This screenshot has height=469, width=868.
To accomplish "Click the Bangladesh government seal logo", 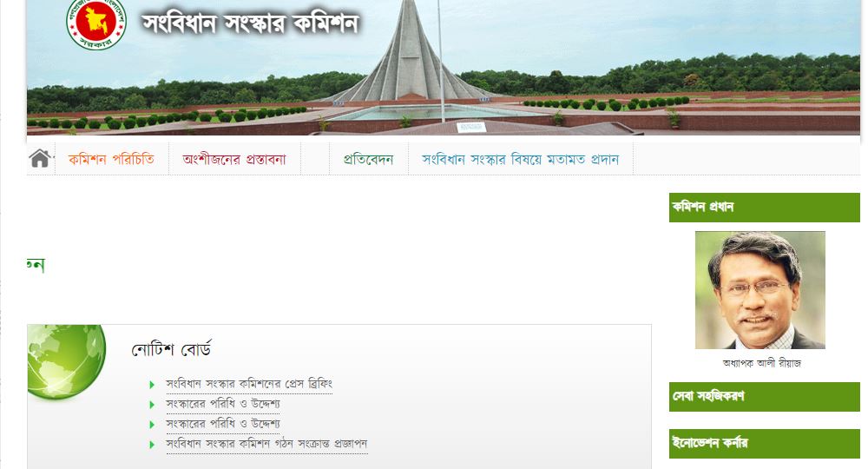I will coord(96,23).
